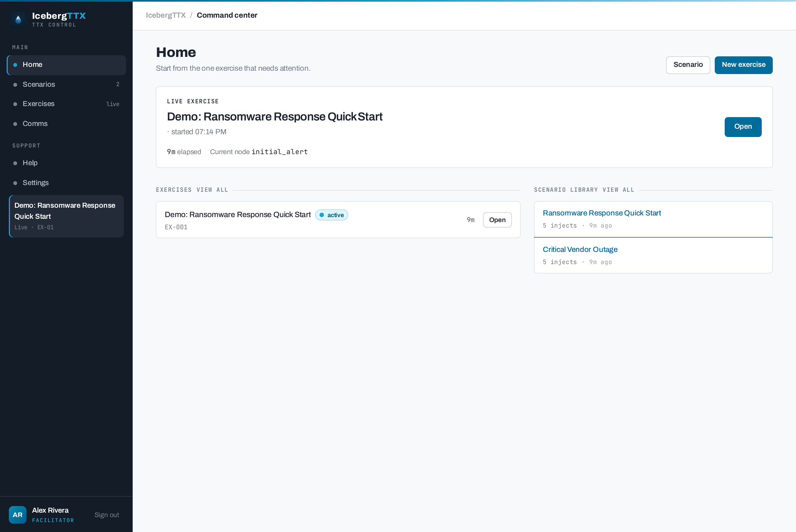Click the active status badge
Screen dimensions: 796x532
pyautogui.click(x=331, y=215)
